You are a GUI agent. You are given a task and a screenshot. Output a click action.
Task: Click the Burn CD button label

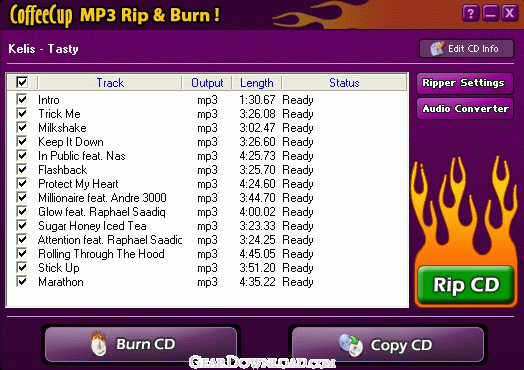145,344
